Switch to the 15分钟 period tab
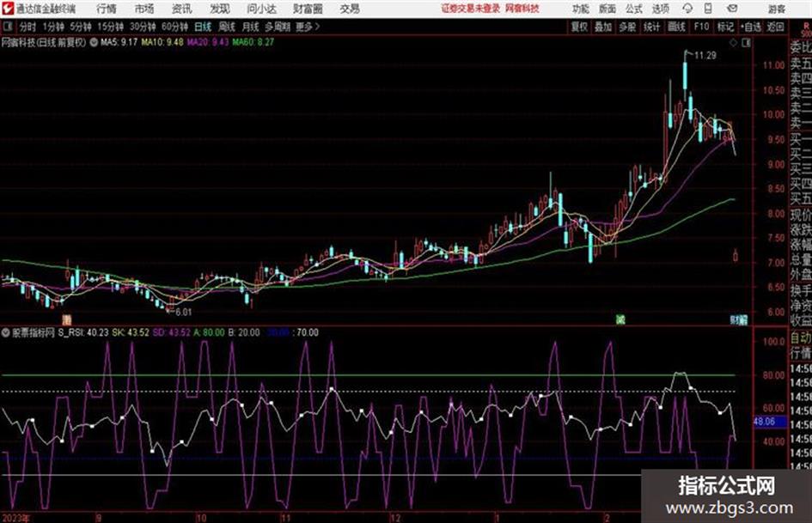812x523 pixels. coord(110,27)
